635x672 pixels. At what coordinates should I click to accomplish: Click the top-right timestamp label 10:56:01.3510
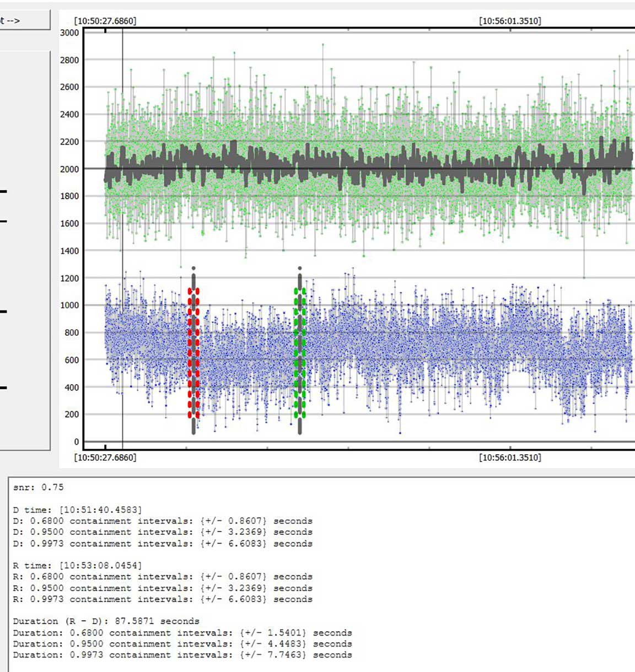pyautogui.click(x=510, y=21)
